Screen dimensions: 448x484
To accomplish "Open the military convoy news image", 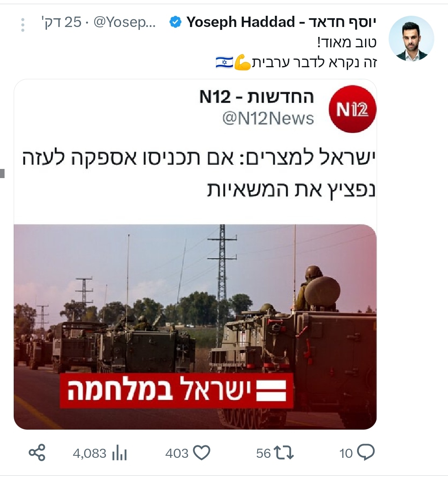I will pyautogui.click(x=195, y=327).
